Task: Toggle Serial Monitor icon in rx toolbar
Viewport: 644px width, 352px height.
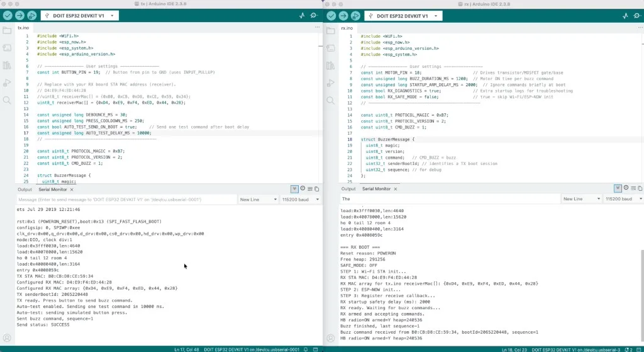Action: 638,16
